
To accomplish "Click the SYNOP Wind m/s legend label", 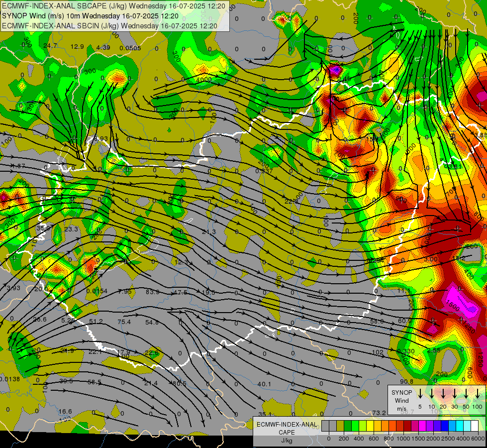I will click(401, 400).
